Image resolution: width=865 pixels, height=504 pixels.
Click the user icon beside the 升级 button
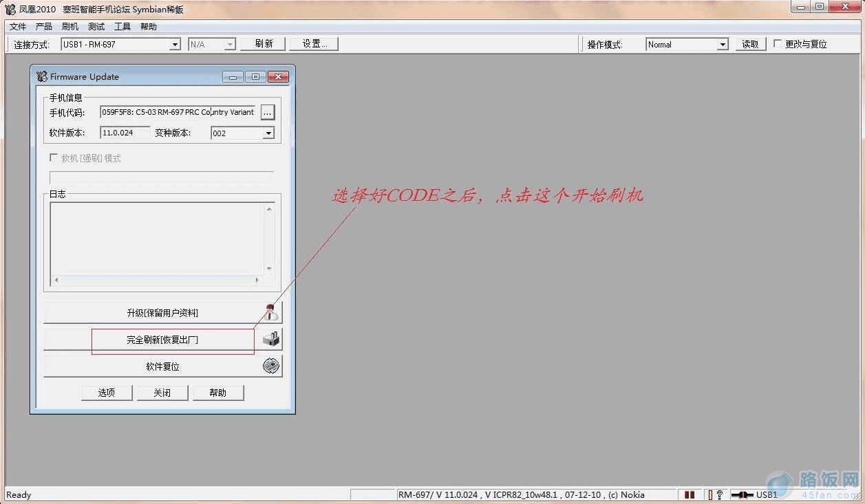point(272,313)
